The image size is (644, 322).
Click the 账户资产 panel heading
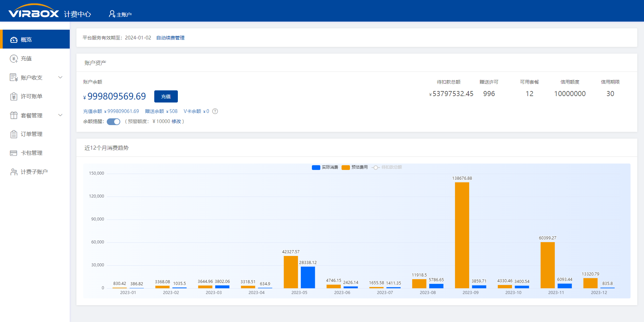pyautogui.click(x=95, y=63)
